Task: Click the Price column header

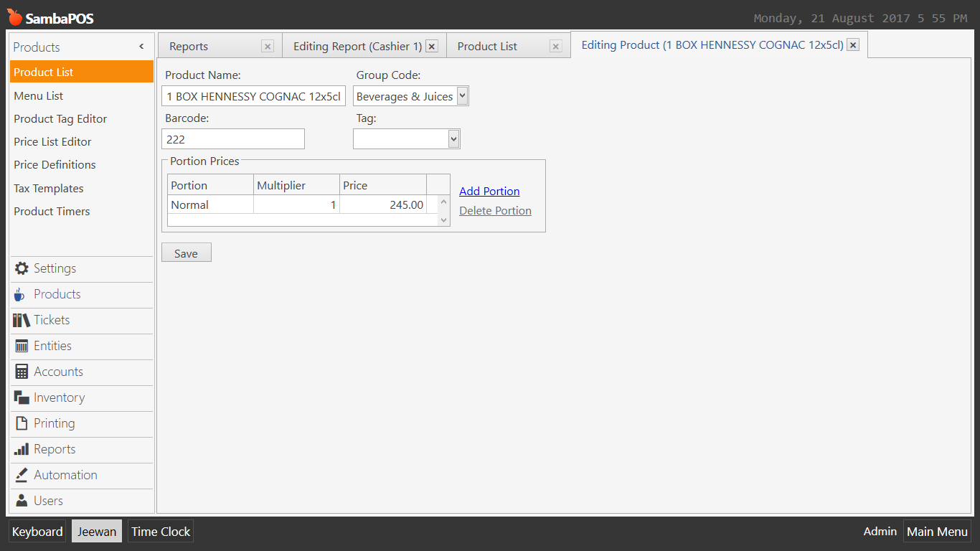Action: click(x=383, y=185)
